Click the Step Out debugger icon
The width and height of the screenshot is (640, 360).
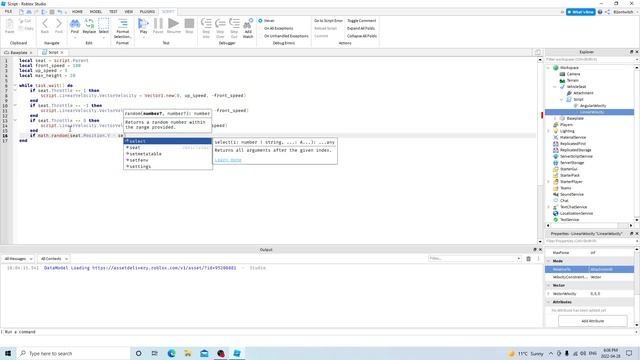tap(234, 24)
